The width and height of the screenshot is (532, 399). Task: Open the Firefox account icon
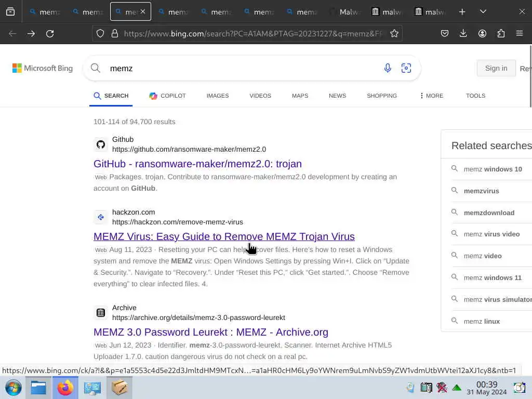pos(482,34)
